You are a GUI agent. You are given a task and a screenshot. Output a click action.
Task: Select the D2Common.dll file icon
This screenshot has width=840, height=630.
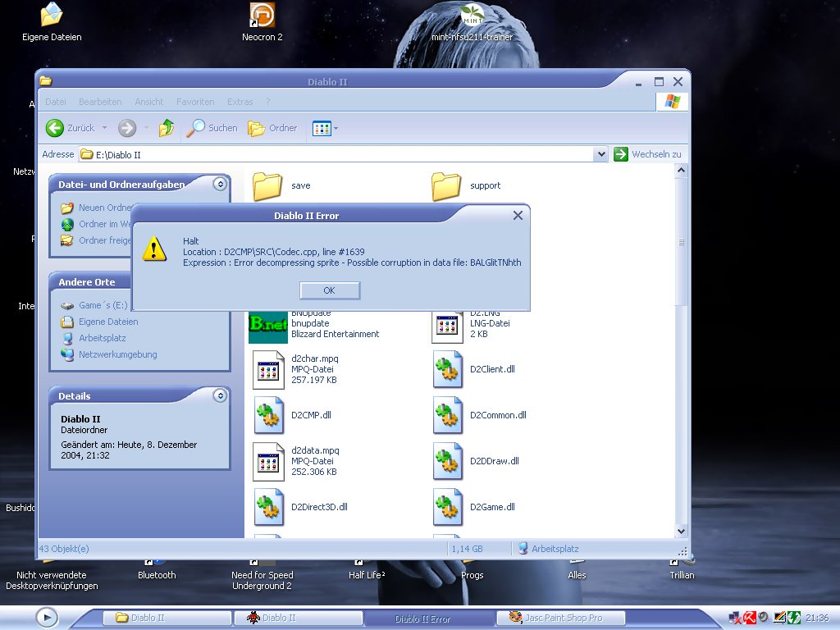(x=448, y=415)
